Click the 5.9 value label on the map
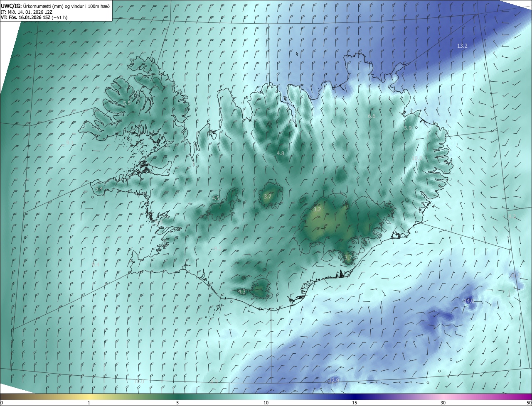The image size is (532, 406). pos(408,128)
